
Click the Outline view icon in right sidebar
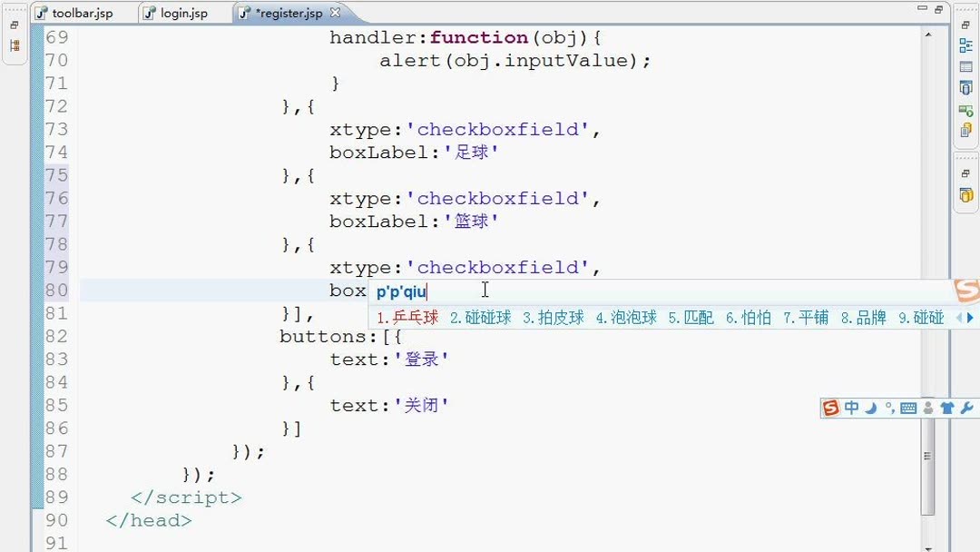[x=964, y=46]
